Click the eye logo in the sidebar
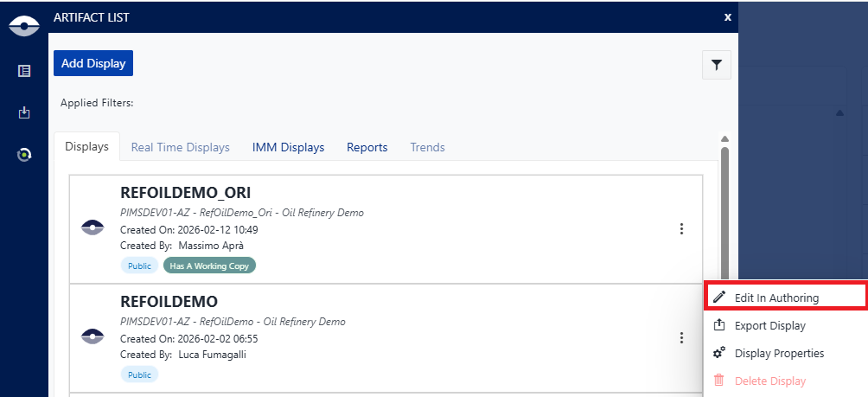 click(24, 25)
